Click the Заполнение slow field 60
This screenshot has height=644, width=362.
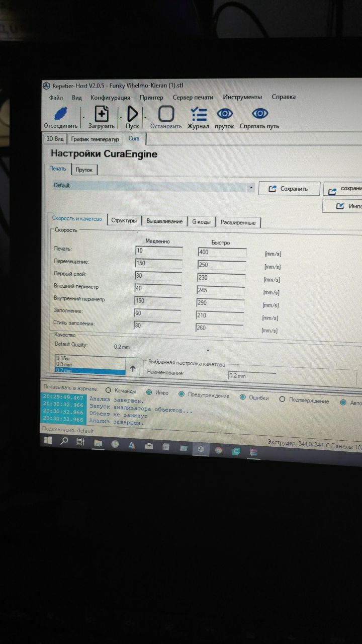click(x=157, y=313)
